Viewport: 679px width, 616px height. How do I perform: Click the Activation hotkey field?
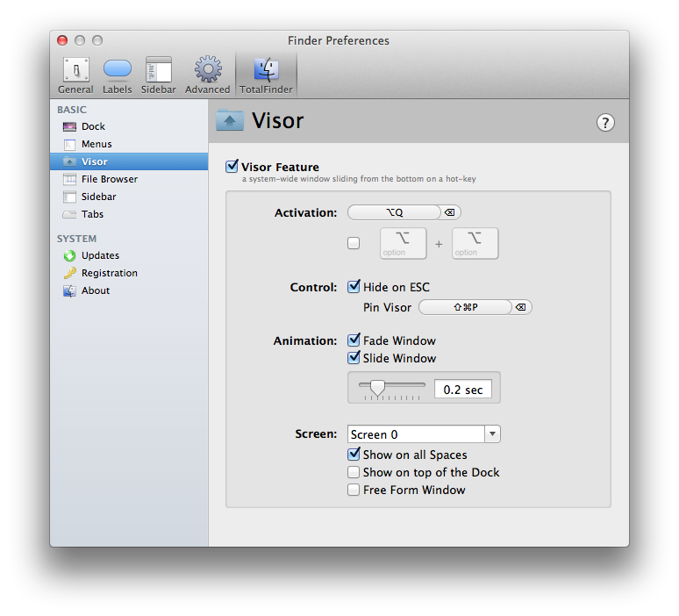coord(394,212)
